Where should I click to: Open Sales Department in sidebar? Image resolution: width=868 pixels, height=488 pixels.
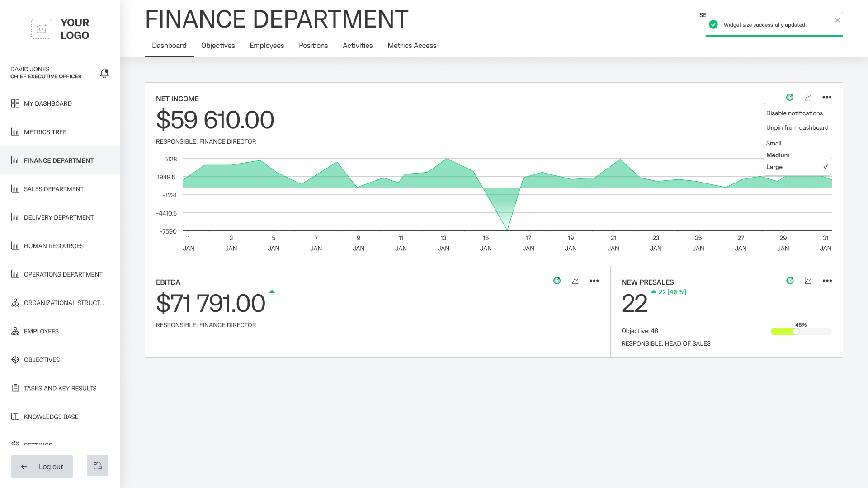[54, 189]
